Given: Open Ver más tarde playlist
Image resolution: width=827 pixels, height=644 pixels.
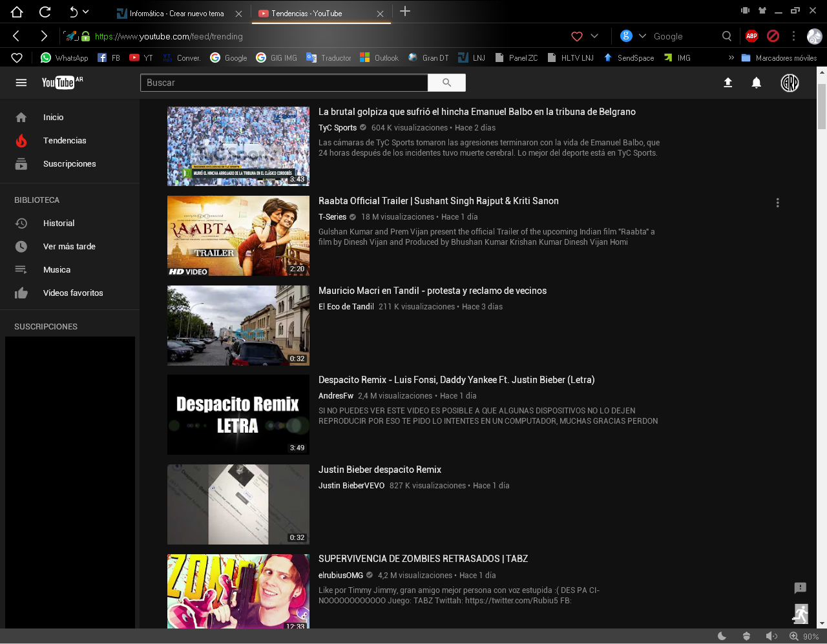Looking at the screenshot, I should (70, 247).
